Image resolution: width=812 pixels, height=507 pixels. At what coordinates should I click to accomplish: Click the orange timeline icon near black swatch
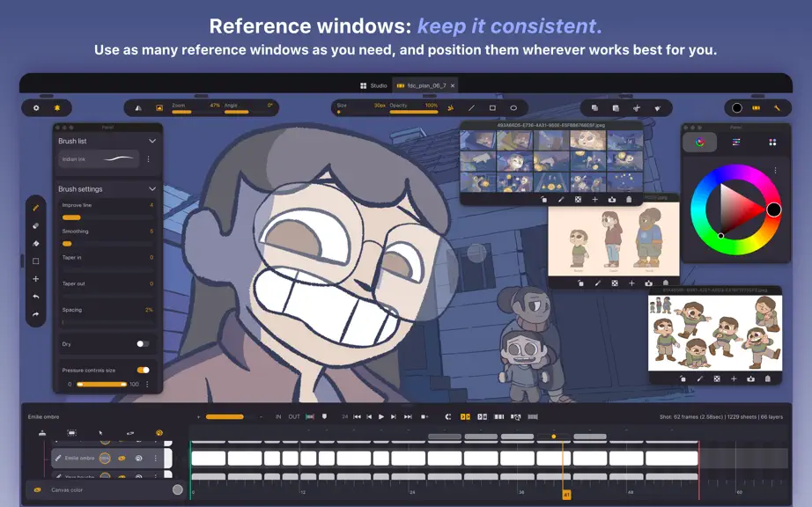point(756,108)
